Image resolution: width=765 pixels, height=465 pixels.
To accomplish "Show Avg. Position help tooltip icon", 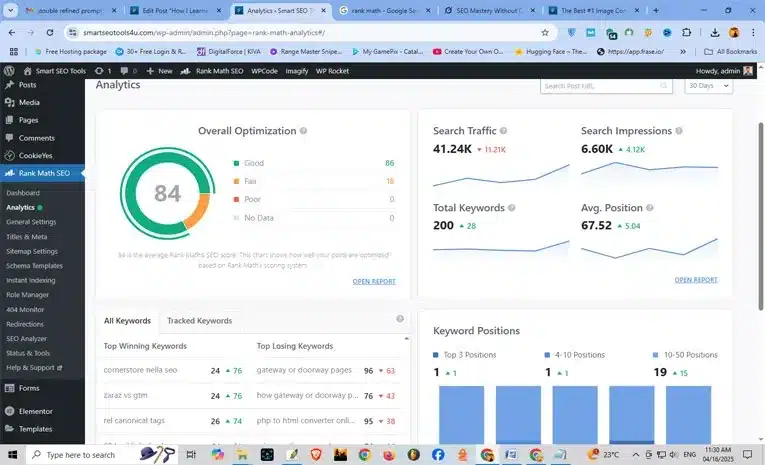I will click(x=649, y=208).
